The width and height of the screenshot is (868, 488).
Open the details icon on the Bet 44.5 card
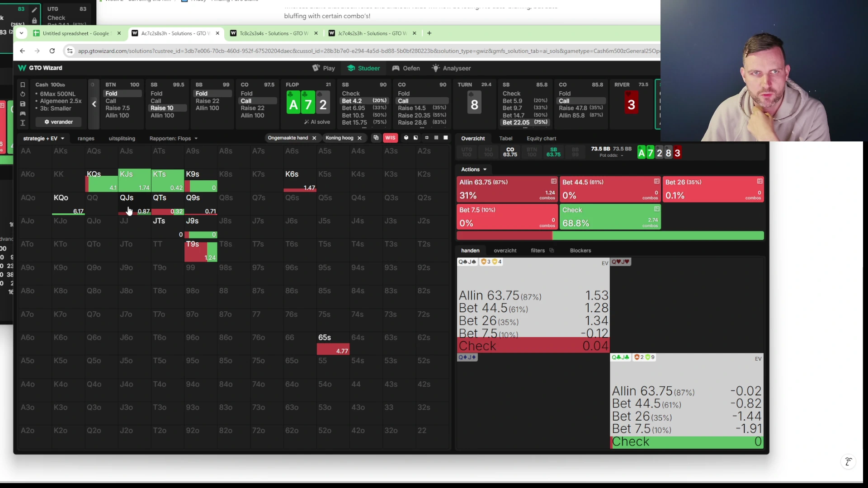click(656, 181)
